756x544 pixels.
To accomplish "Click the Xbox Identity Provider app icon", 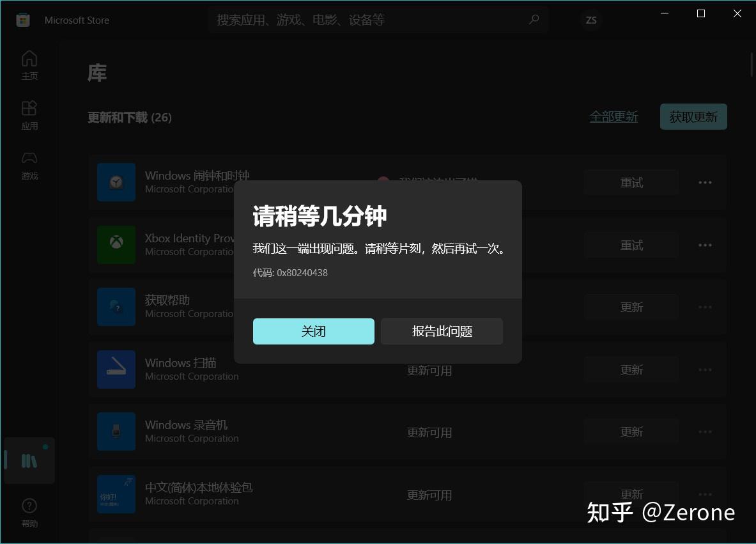I will (116, 245).
